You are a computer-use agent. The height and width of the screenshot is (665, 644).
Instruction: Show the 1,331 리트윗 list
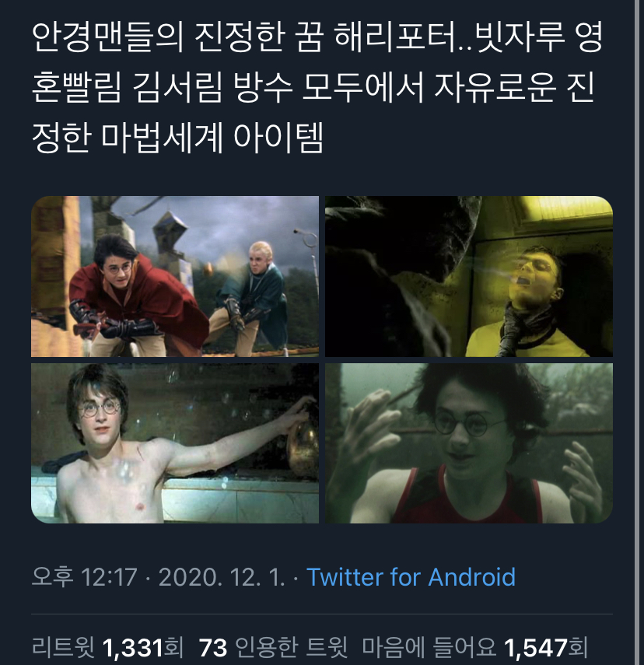click(108, 648)
